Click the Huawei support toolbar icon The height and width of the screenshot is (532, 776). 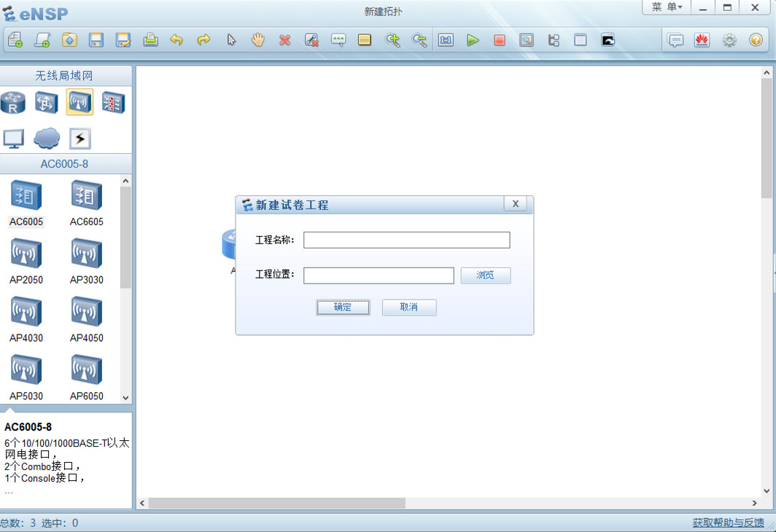click(x=702, y=40)
